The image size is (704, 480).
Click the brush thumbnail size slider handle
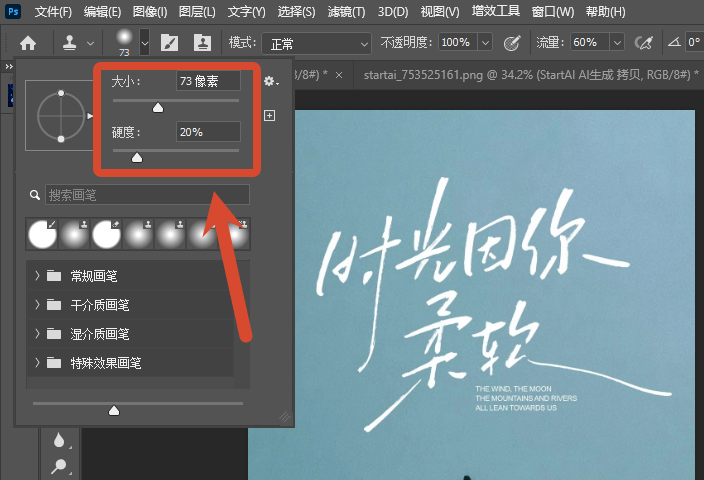click(114, 410)
